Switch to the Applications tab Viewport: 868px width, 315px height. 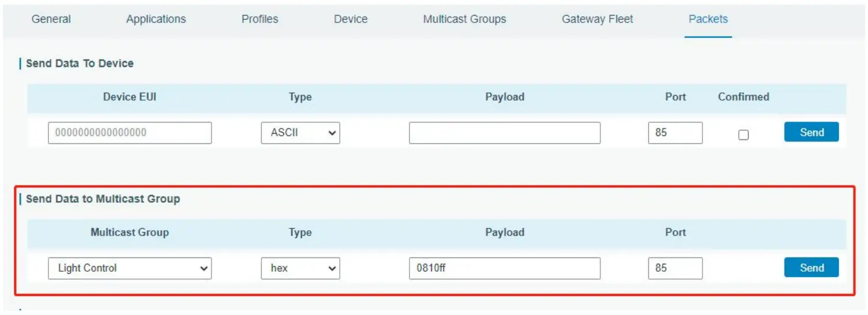pyautogui.click(x=156, y=19)
